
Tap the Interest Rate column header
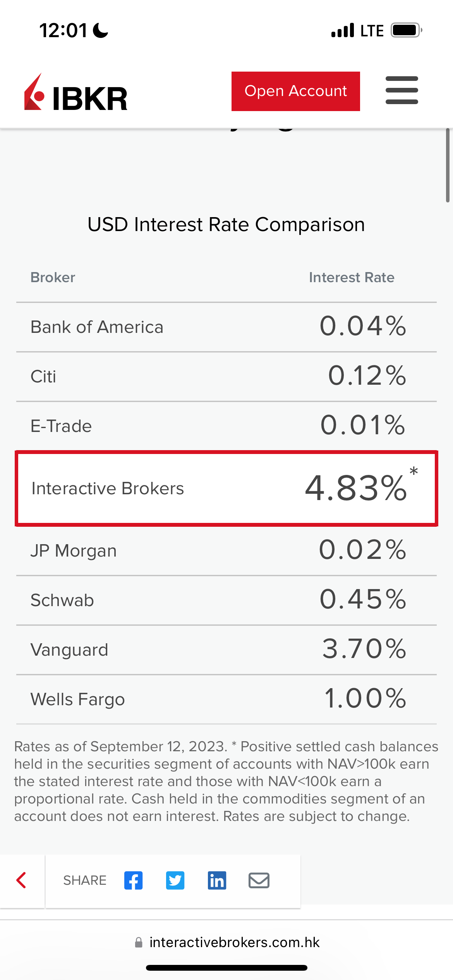coord(351,278)
